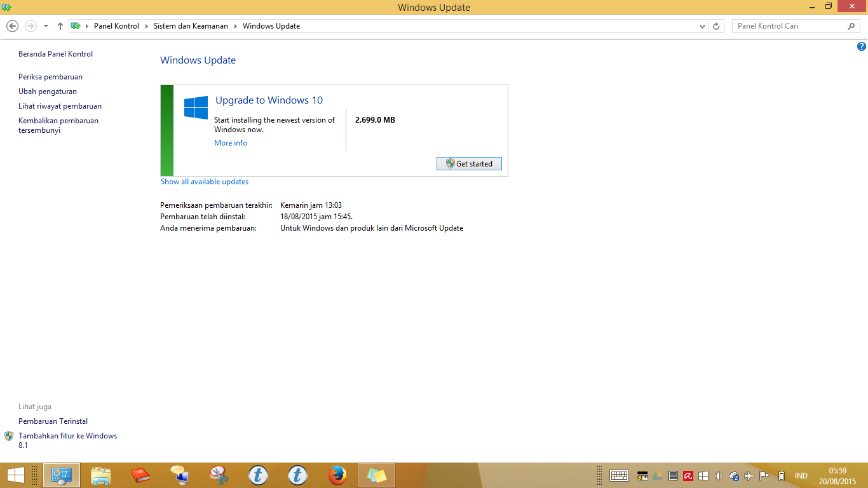Viewport: 868px width, 488px height.
Task: Open Lihat riwayat pembaruan
Action: (60, 106)
